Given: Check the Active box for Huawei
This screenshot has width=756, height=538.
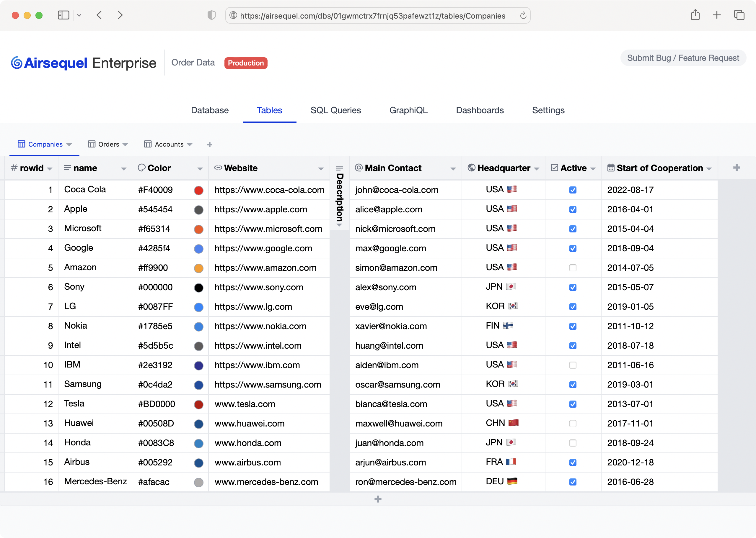Looking at the screenshot, I should click(573, 423).
